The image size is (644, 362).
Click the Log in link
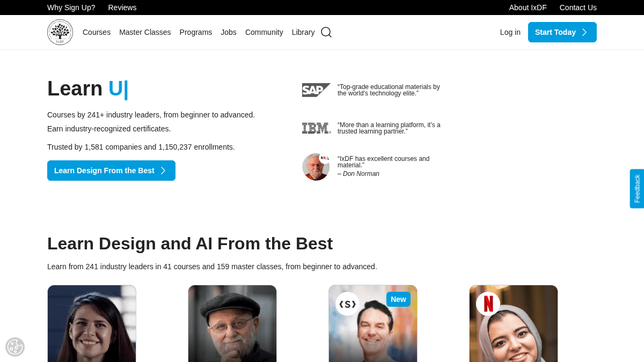point(510,32)
